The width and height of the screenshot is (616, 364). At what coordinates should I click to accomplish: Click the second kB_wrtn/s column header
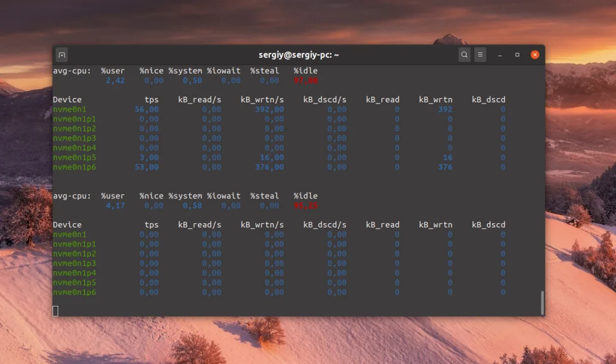coord(262,224)
